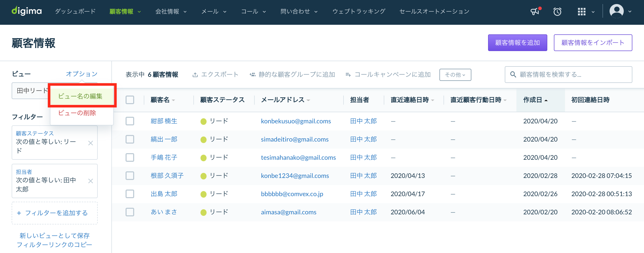
Task: Check the row for 紺部 楠生
Action: point(130,121)
